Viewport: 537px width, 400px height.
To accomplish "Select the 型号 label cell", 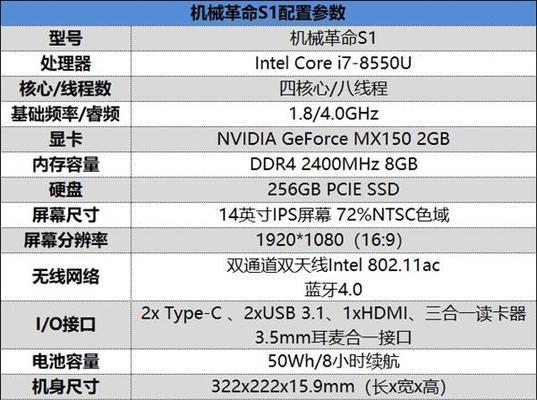I will (x=66, y=38).
